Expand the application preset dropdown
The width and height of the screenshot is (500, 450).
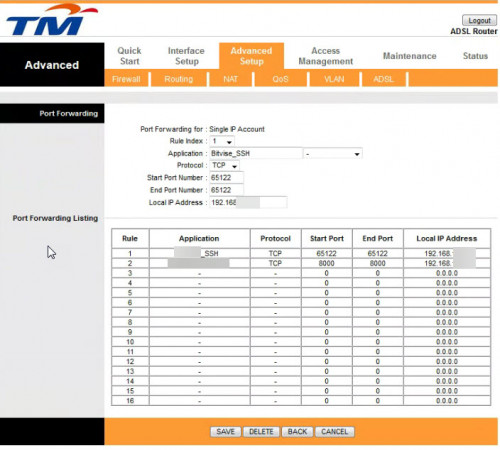click(333, 154)
